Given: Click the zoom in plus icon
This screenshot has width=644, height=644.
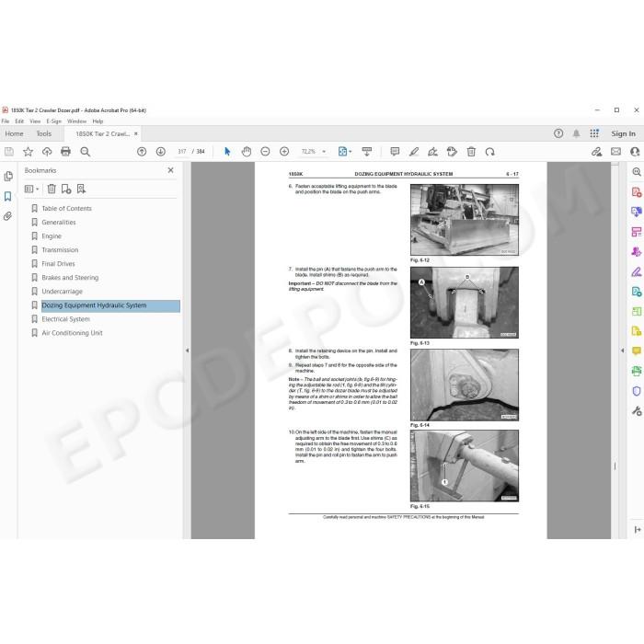Looking at the screenshot, I should coord(284,152).
